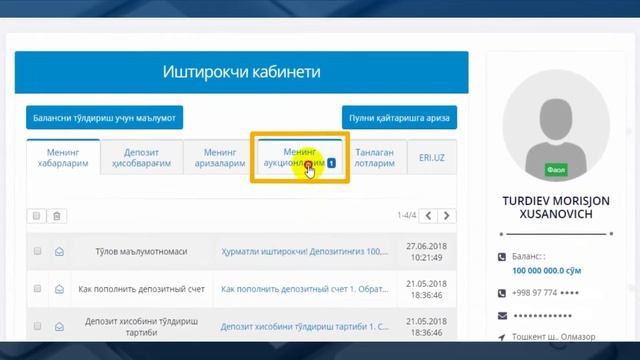Click the green Фаол status badge
640x360 pixels.
[556, 170]
